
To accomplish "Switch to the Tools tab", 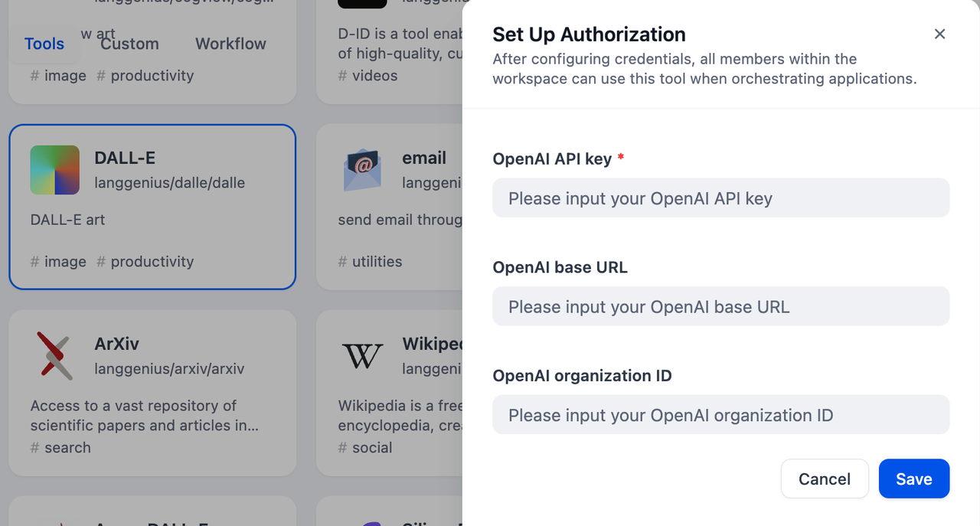I will (x=44, y=44).
